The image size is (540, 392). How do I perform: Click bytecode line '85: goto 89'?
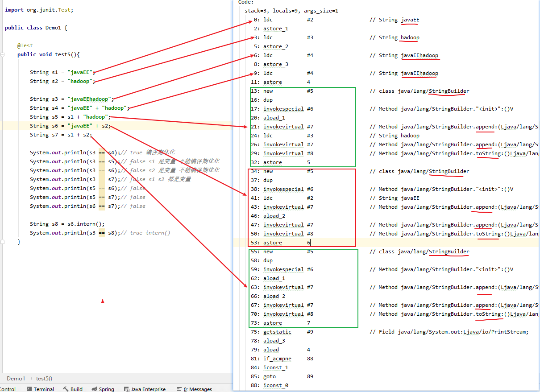pos(282,376)
